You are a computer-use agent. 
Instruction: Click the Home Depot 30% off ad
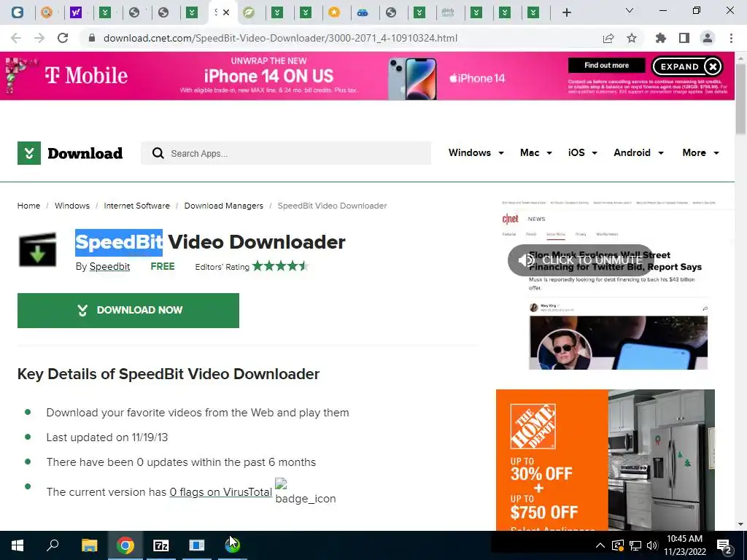pos(605,460)
